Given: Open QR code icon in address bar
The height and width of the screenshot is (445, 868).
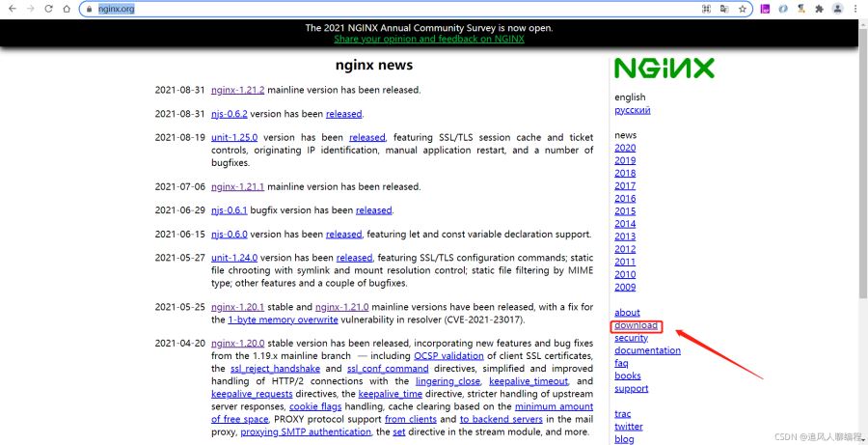Looking at the screenshot, I should pos(706,9).
